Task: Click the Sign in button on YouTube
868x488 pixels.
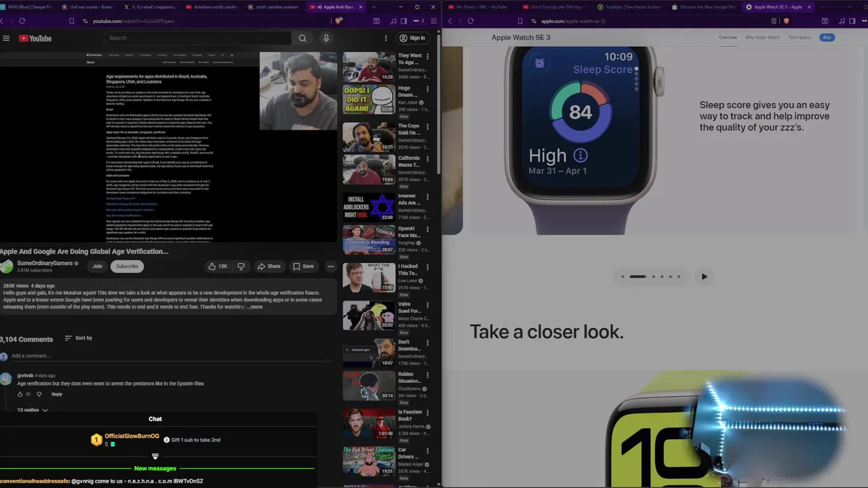Action: [412, 38]
